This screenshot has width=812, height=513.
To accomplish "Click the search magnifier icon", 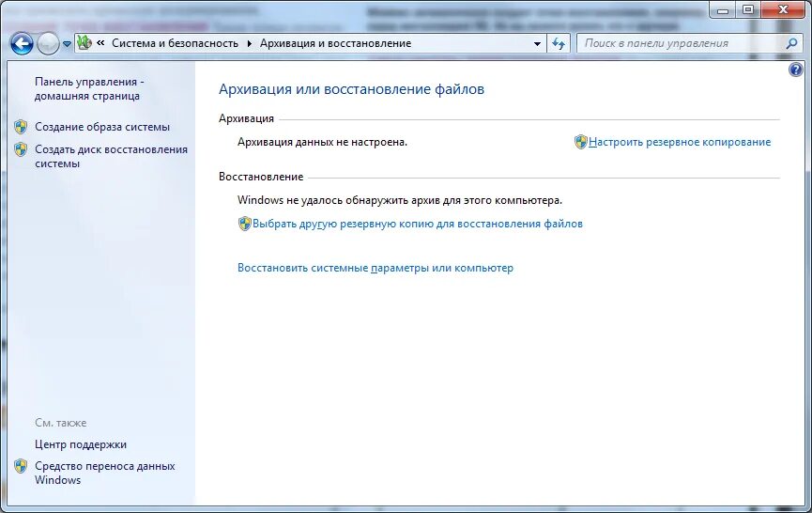I will pos(791,43).
